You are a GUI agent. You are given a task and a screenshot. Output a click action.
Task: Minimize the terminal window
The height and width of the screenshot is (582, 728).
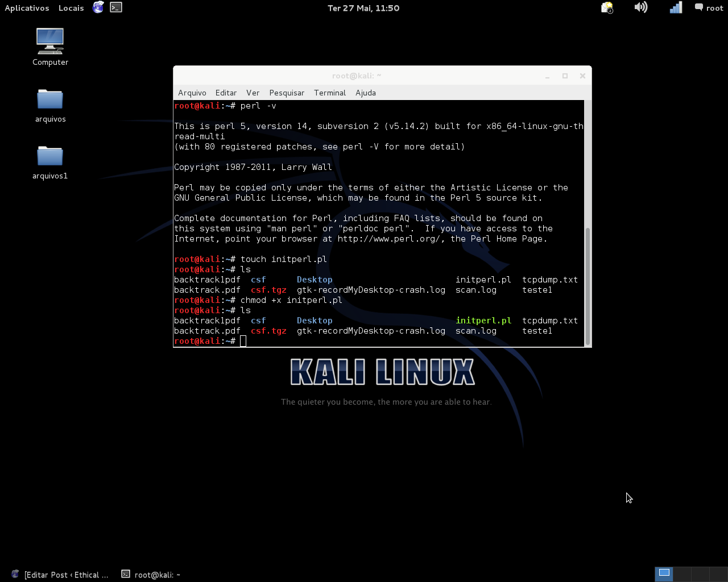(547, 76)
